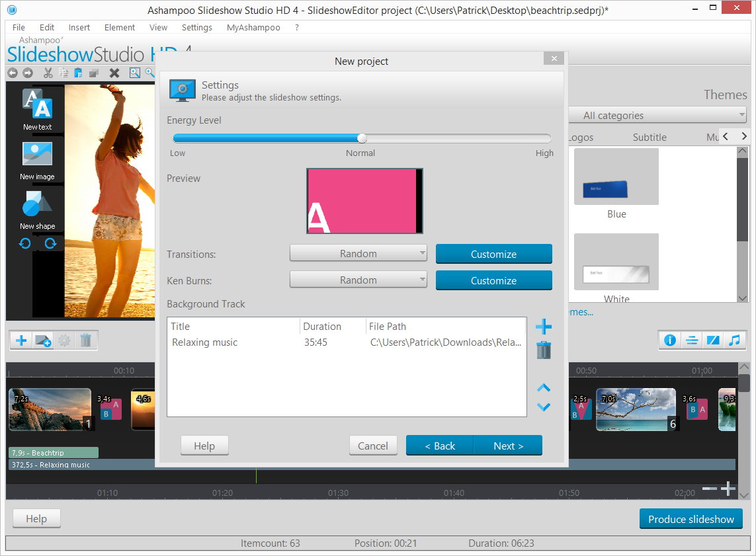Image resolution: width=756 pixels, height=556 pixels.
Task: Switch to the Subtitle themes tab
Action: (x=649, y=137)
